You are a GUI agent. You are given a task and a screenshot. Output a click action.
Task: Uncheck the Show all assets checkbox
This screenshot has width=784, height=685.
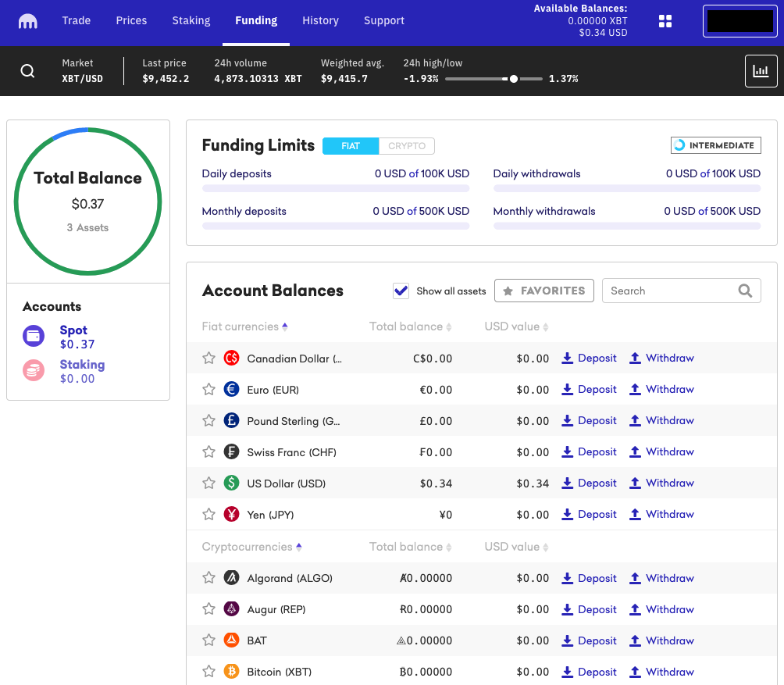(401, 291)
